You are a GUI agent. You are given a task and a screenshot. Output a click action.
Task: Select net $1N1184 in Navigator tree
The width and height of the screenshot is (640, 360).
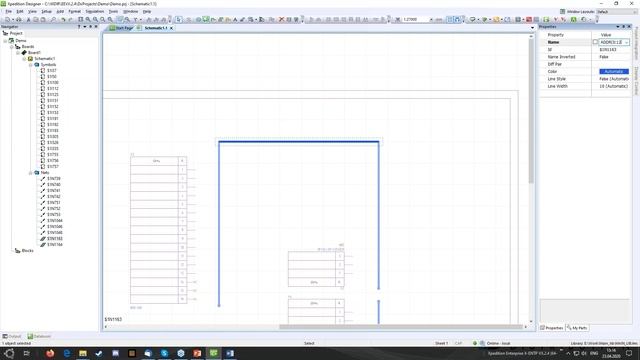(x=55, y=244)
